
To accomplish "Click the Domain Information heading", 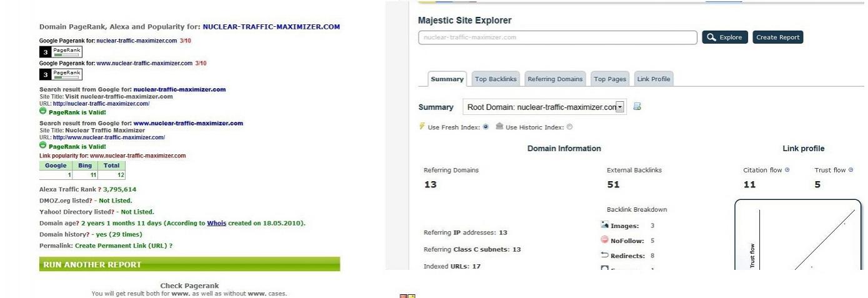I will (x=564, y=149).
